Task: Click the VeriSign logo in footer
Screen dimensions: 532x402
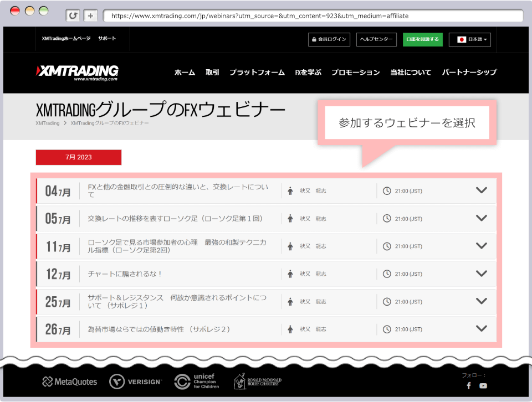Action: 135,382
